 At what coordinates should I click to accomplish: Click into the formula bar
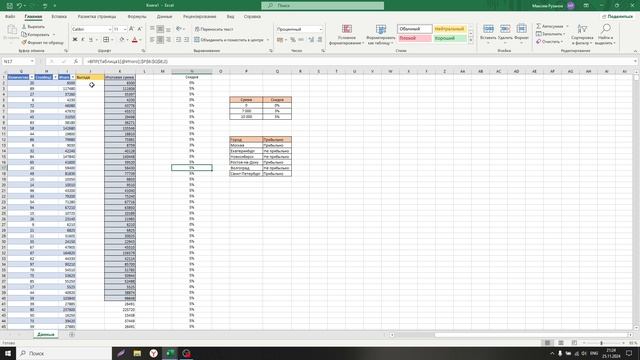359,61
